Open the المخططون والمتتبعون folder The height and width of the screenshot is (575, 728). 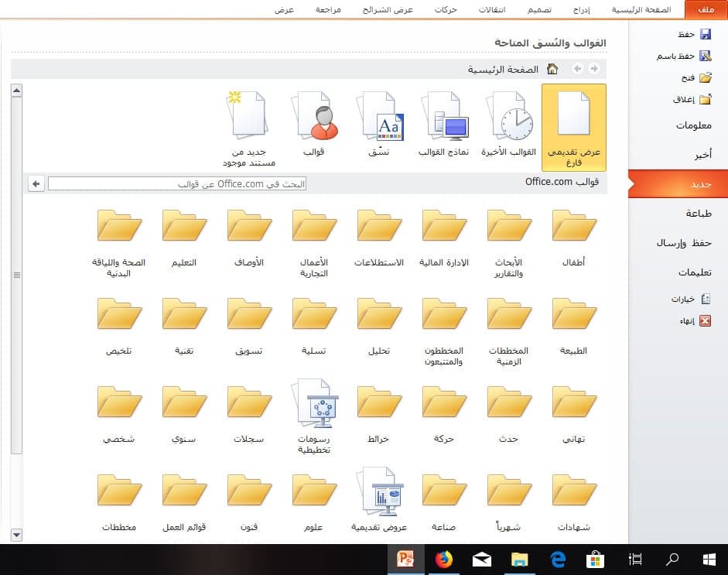pyautogui.click(x=444, y=332)
